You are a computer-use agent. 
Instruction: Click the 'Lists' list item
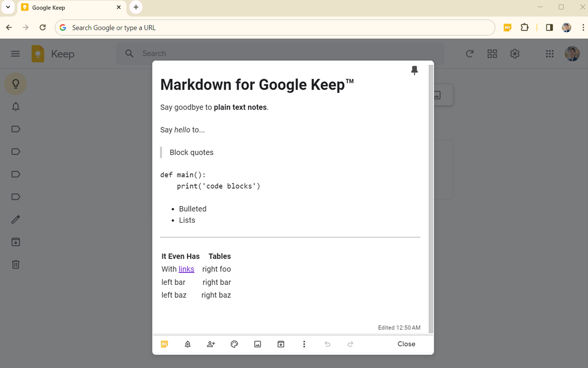(x=187, y=220)
